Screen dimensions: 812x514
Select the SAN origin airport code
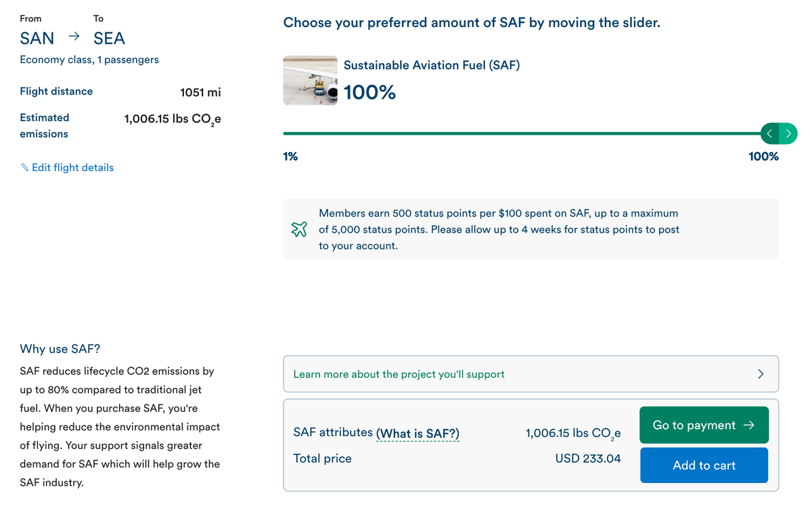37,39
